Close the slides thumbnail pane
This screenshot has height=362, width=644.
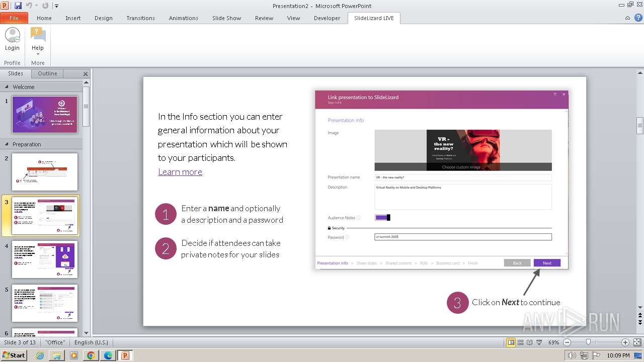pyautogui.click(x=86, y=73)
